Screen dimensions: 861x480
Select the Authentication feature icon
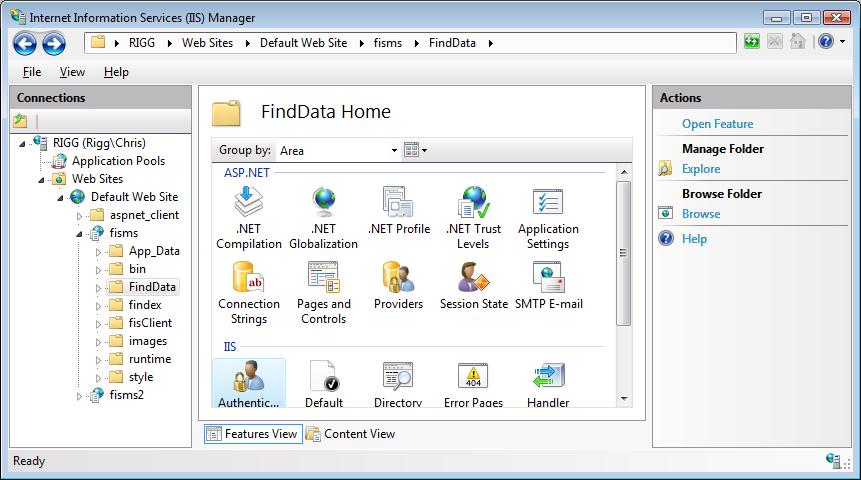click(x=249, y=384)
